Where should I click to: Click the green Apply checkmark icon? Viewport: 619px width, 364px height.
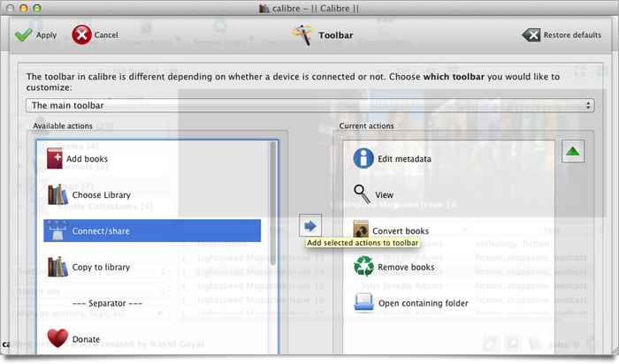(x=24, y=34)
